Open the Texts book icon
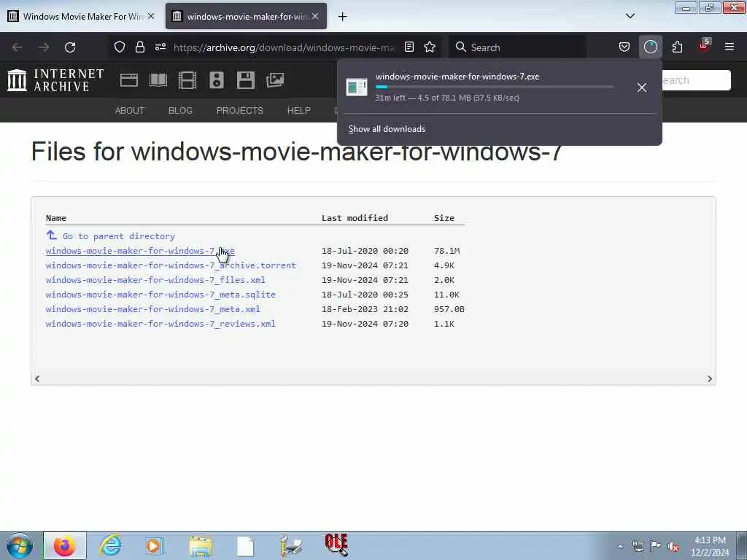The height and width of the screenshot is (560, 747). coord(158,80)
